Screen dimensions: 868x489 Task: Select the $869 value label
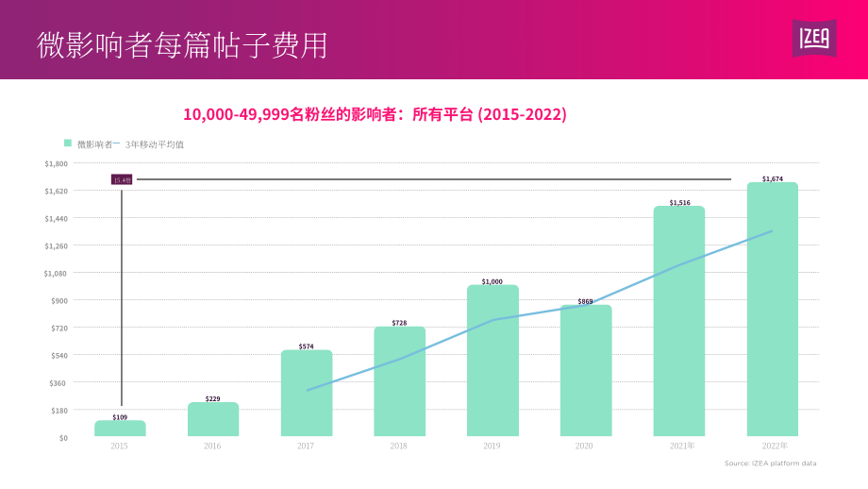[585, 302]
